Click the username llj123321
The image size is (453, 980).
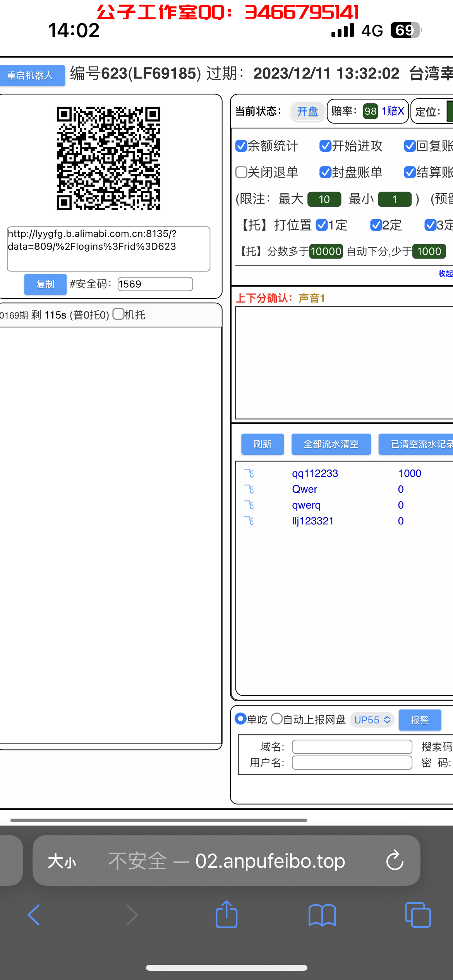312,521
